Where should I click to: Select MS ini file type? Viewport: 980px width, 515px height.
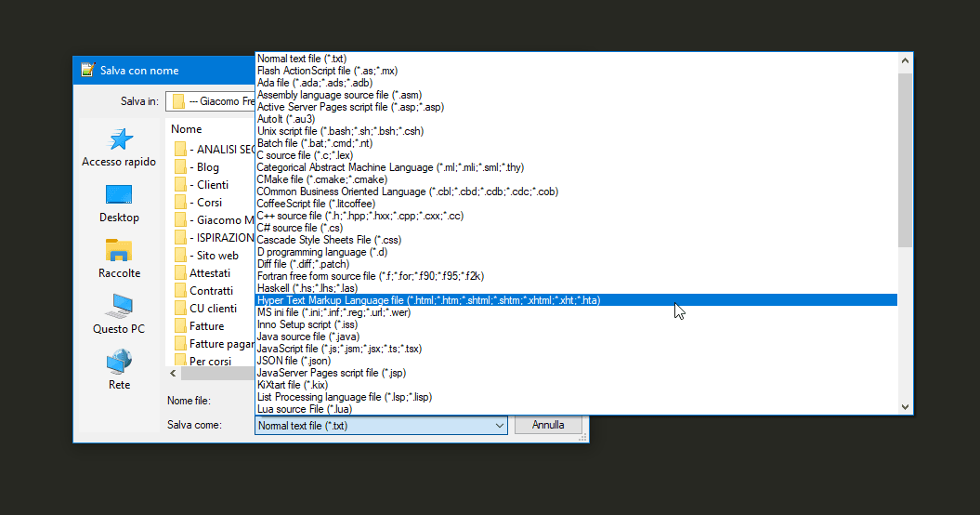coord(576,312)
